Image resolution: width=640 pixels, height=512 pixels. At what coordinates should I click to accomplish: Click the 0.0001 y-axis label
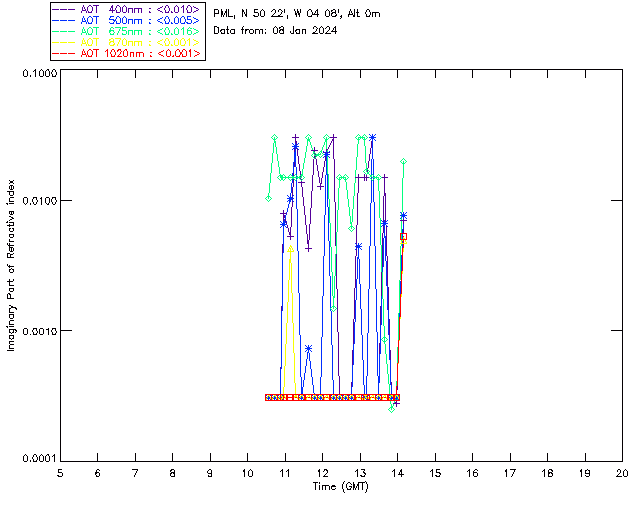(39, 459)
